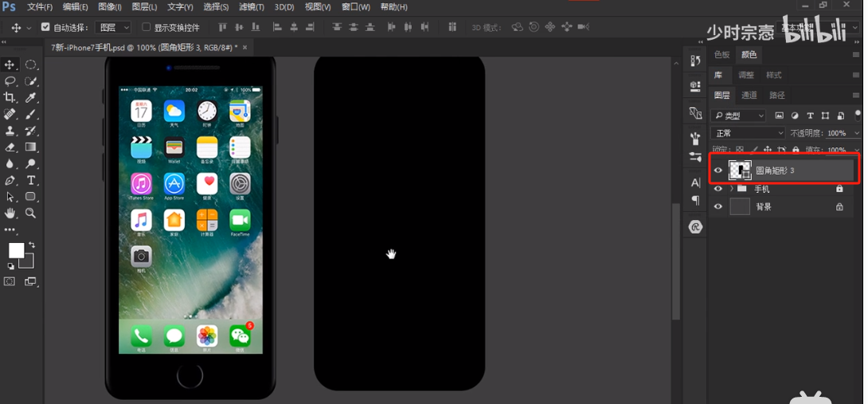Select the Crop tool
Viewport: 868px width, 404px height.
[10, 97]
